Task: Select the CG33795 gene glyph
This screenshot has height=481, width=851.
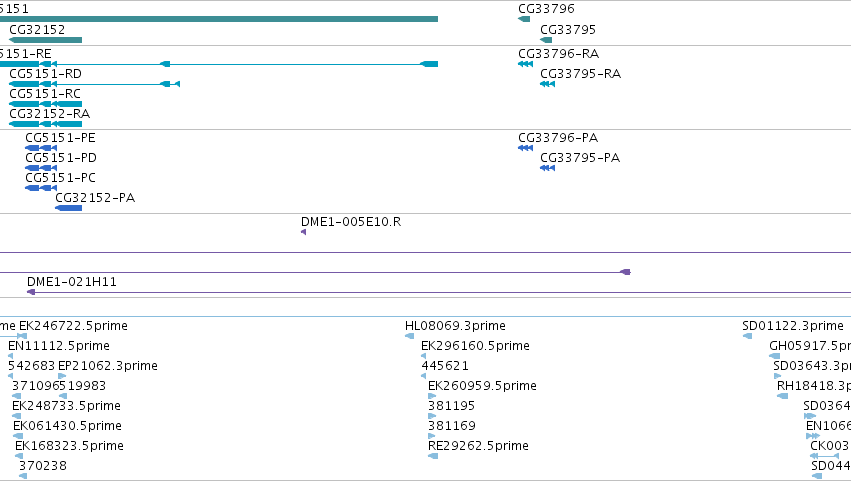Action: pos(546,40)
